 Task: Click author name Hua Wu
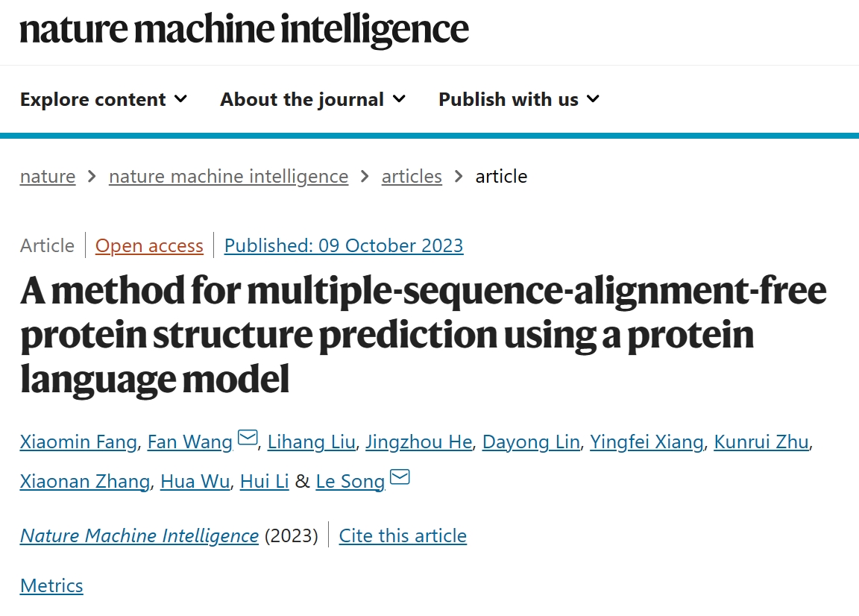195,482
